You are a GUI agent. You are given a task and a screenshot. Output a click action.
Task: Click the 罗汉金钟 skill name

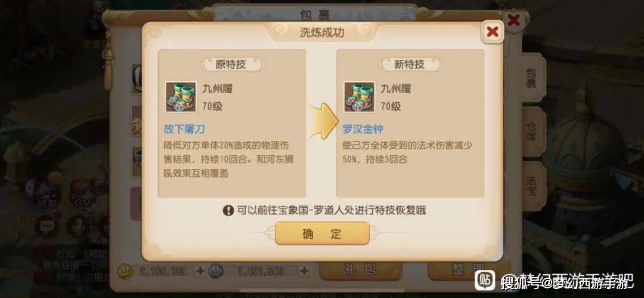pos(363,129)
